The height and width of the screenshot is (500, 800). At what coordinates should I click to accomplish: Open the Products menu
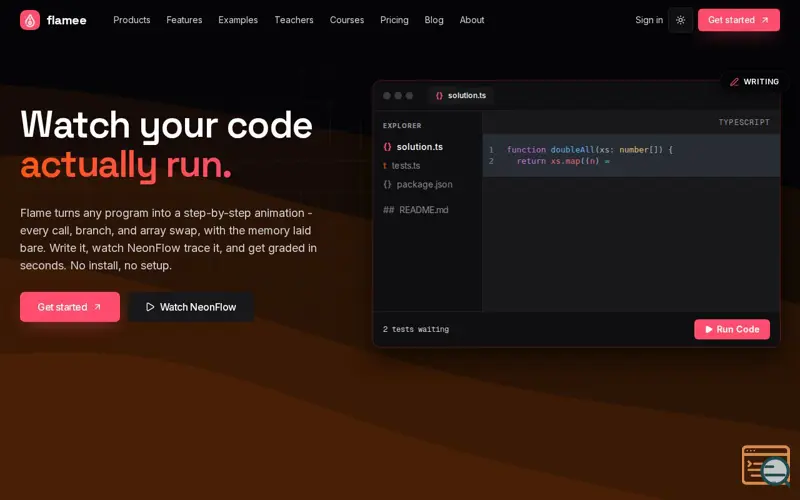[x=132, y=20]
